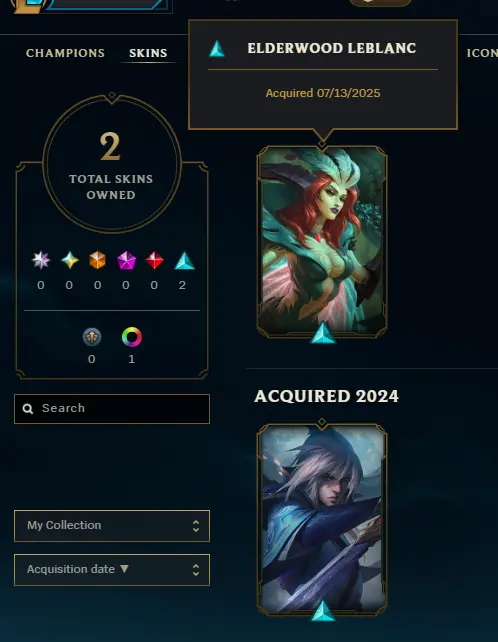The image size is (498, 642).
Task: Select the Skins tab
Action: (148, 53)
